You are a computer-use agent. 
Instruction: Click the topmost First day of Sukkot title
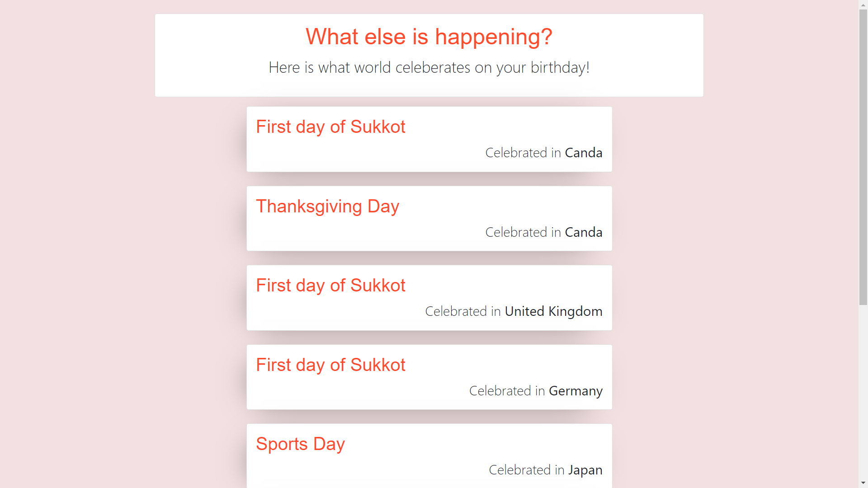click(x=330, y=127)
